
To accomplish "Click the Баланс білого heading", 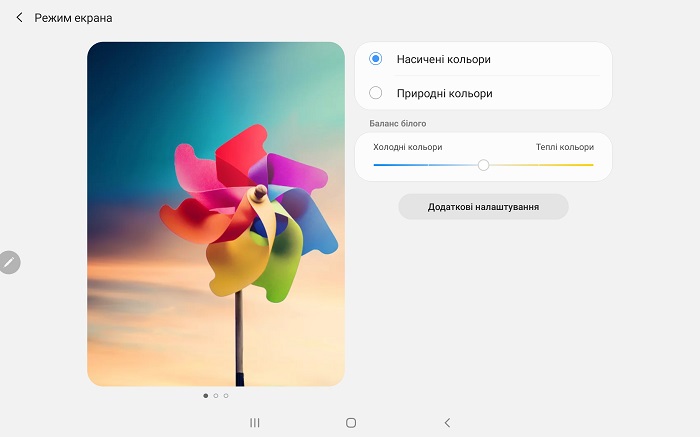I will point(397,123).
